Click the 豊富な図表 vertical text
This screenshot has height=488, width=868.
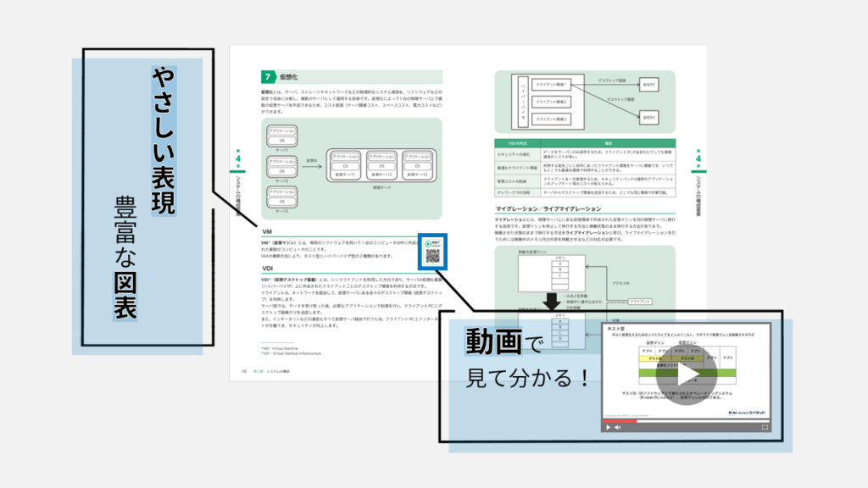125,258
